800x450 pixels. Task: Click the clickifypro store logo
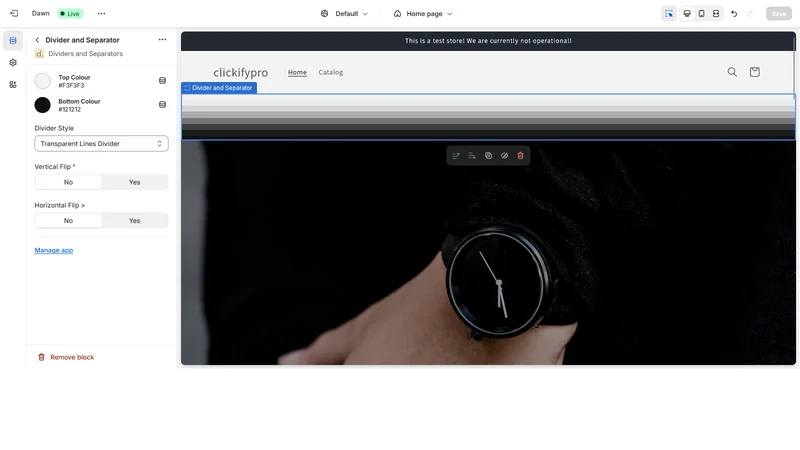[240, 72]
